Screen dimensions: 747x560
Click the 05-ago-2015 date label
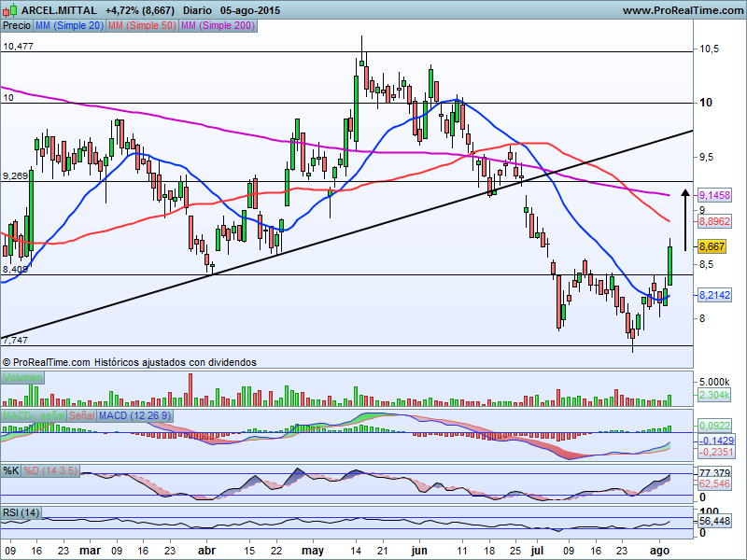(x=250, y=10)
